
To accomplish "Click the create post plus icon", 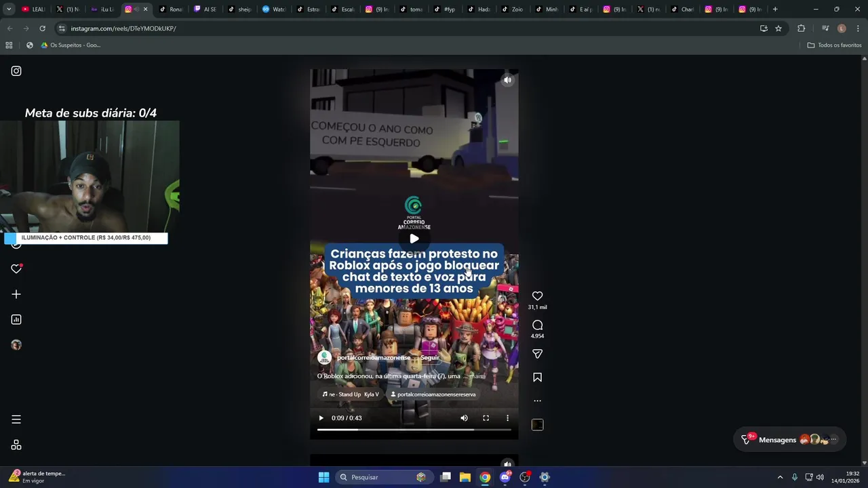I will click(x=16, y=294).
